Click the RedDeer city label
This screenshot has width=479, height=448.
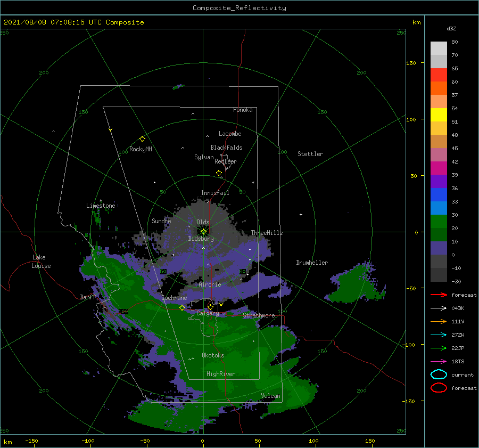226,161
